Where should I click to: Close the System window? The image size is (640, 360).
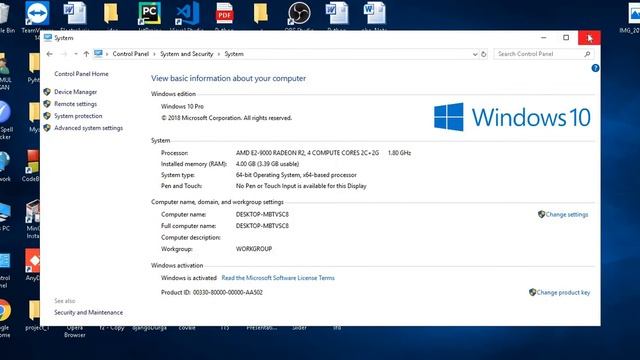[589, 38]
